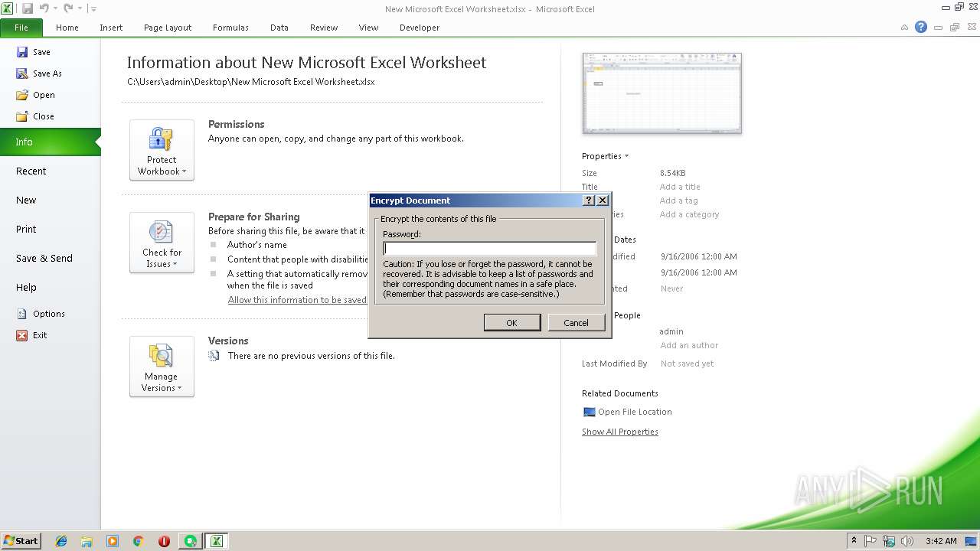Image resolution: width=980 pixels, height=551 pixels.
Task: Open the Check for Issues dropdown button
Action: tap(162, 243)
